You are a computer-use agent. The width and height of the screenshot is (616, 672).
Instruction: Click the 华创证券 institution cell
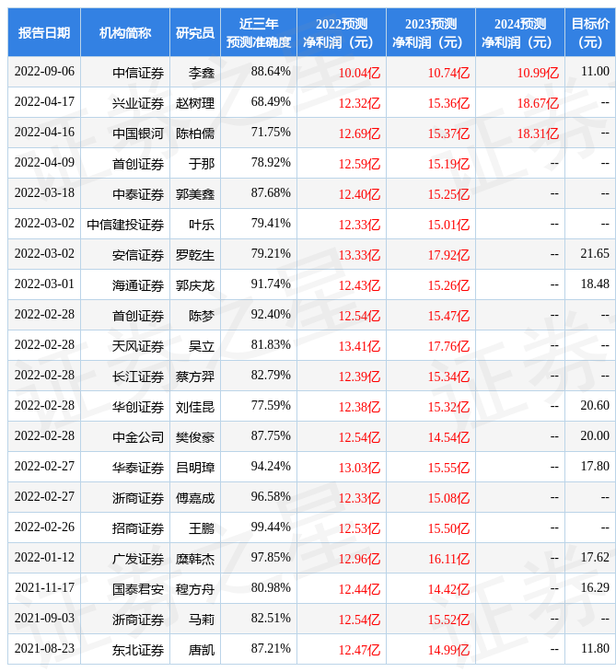point(138,407)
